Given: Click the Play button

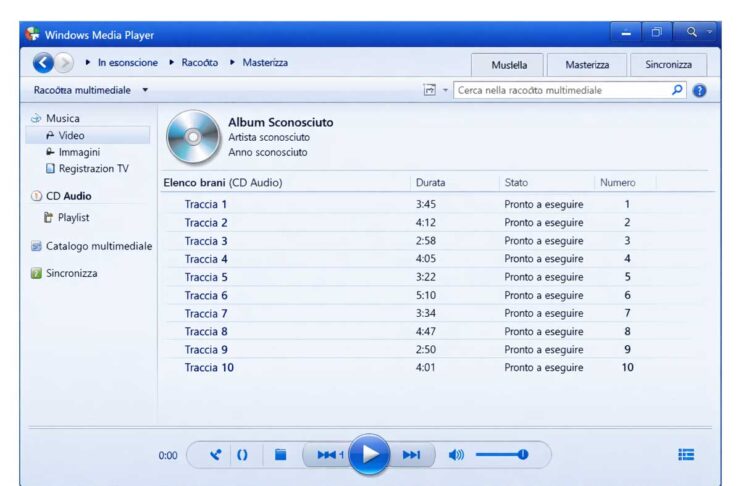Looking at the screenshot, I should click(x=370, y=454).
